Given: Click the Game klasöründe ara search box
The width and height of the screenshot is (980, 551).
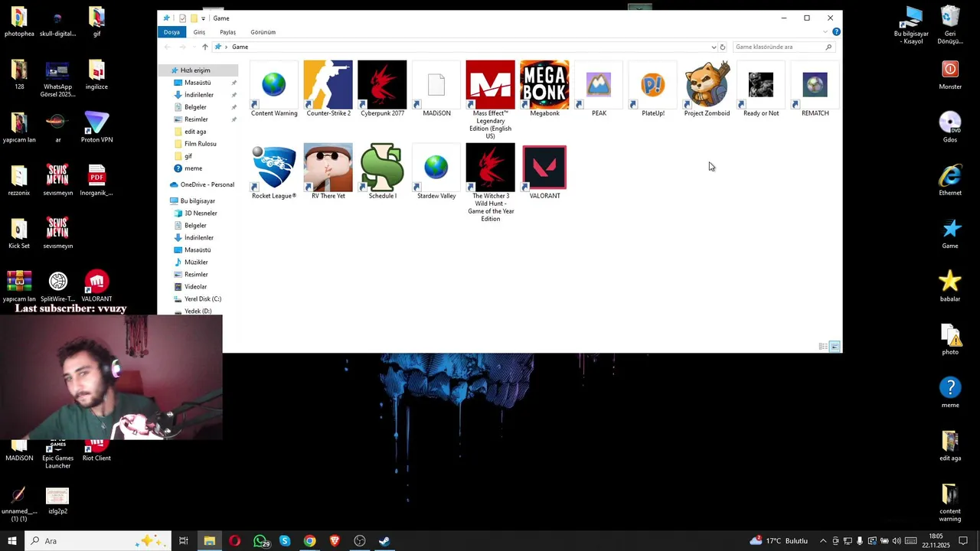Looking at the screenshot, I should [783, 47].
